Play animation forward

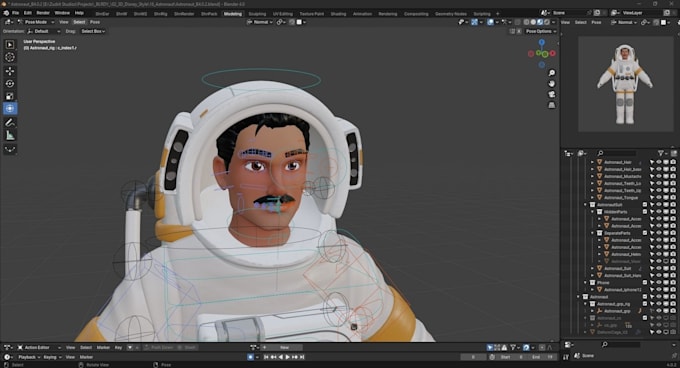(288, 357)
